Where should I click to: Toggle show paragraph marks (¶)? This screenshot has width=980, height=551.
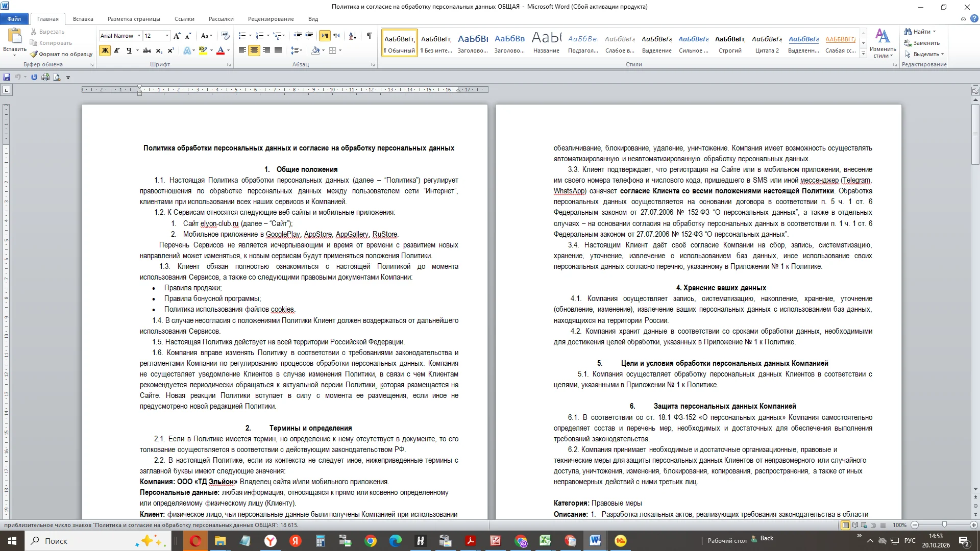click(369, 36)
